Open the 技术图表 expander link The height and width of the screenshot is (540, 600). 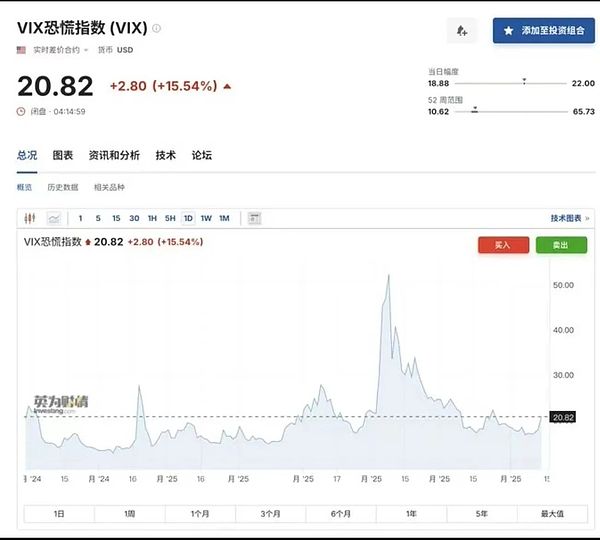coord(569,218)
